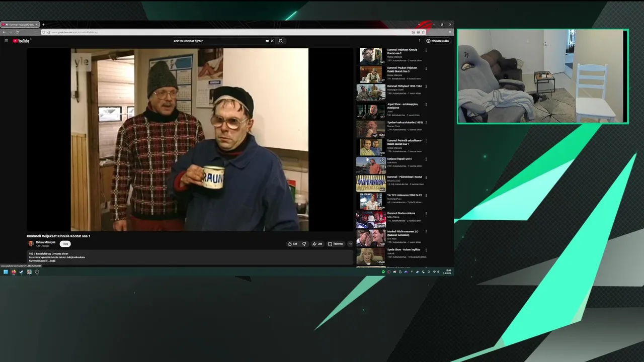Viewport: 644px width, 362px height.
Task: Open options menu for Paukon Veljekset video
Action: [426, 68]
